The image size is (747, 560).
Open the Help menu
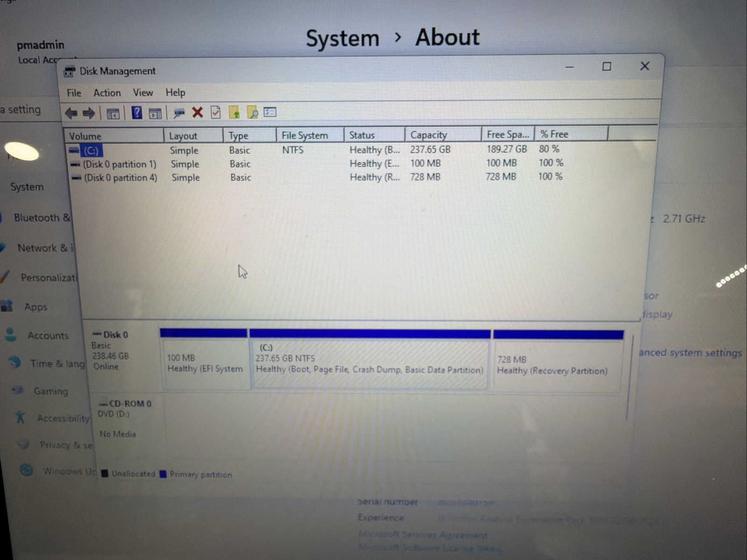(x=175, y=92)
